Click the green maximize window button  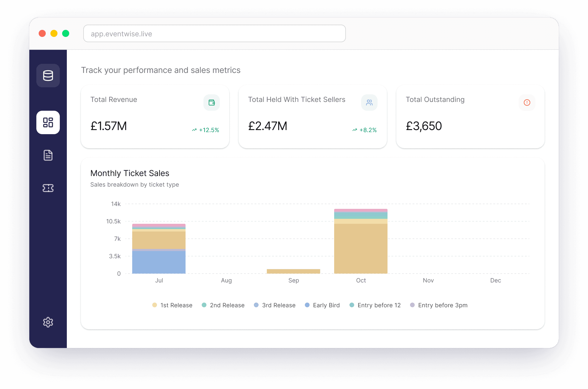(66, 33)
